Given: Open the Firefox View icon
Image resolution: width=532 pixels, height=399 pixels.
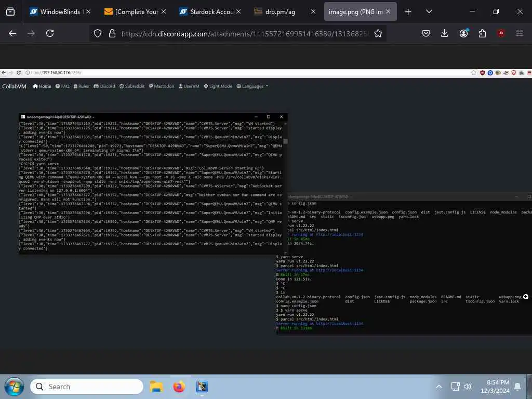Looking at the screenshot, I should point(10,12).
